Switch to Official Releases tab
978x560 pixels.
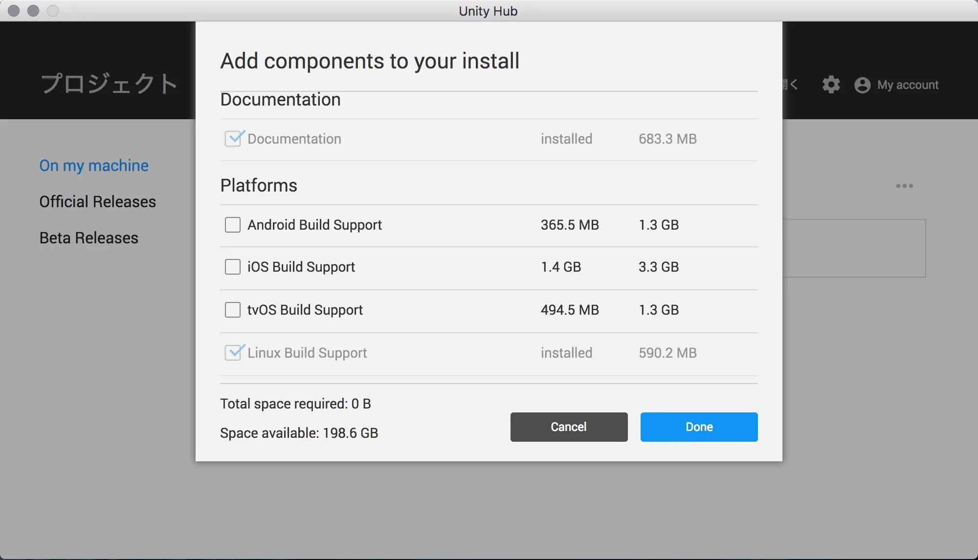pos(97,201)
